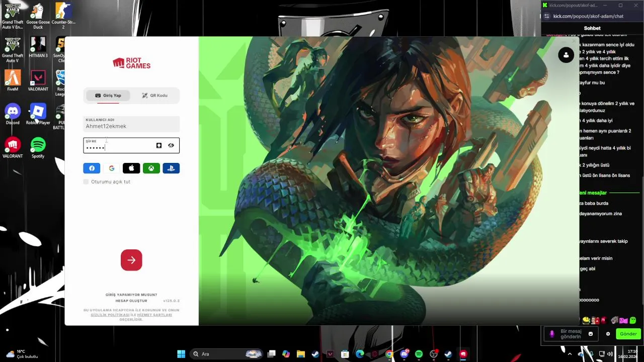Open Spotify desktop shortcut
The height and width of the screenshot is (362, 644).
(x=38, y=148)
